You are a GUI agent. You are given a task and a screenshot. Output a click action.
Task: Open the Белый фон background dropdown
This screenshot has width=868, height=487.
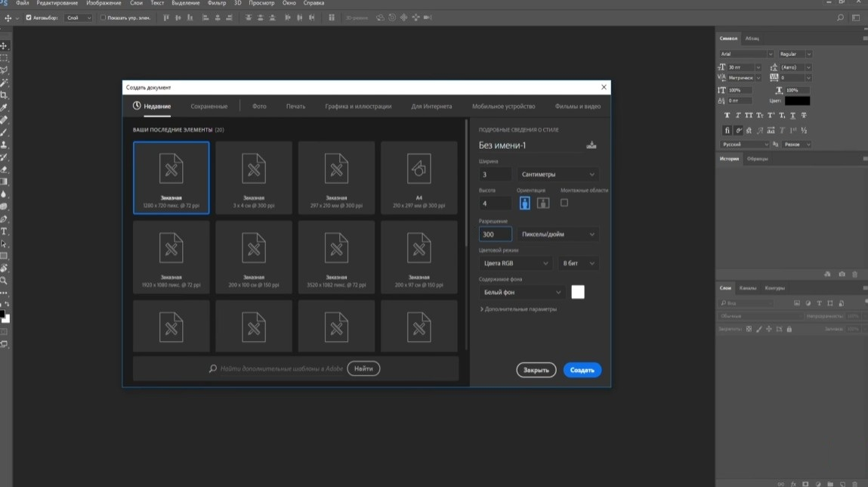[x=521, y=293]
